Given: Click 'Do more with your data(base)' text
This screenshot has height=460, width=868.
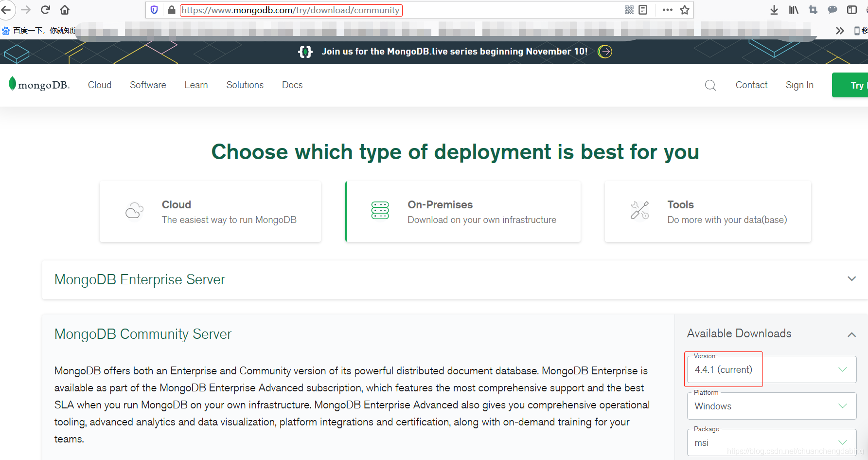Looking at the screenshot, I should coord(727,220).
